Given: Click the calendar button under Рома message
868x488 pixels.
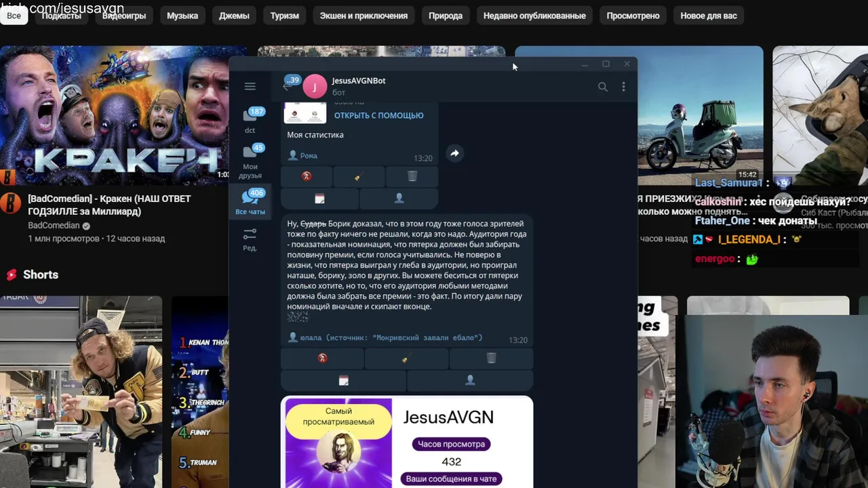Looking at the screenshot, I should click(x=319, y=198).
